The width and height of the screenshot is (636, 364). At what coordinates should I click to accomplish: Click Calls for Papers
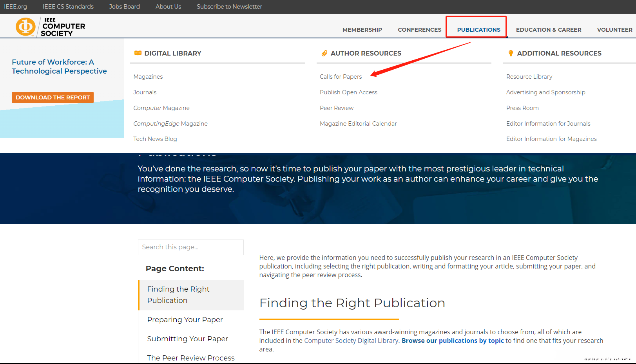point(341,77)
